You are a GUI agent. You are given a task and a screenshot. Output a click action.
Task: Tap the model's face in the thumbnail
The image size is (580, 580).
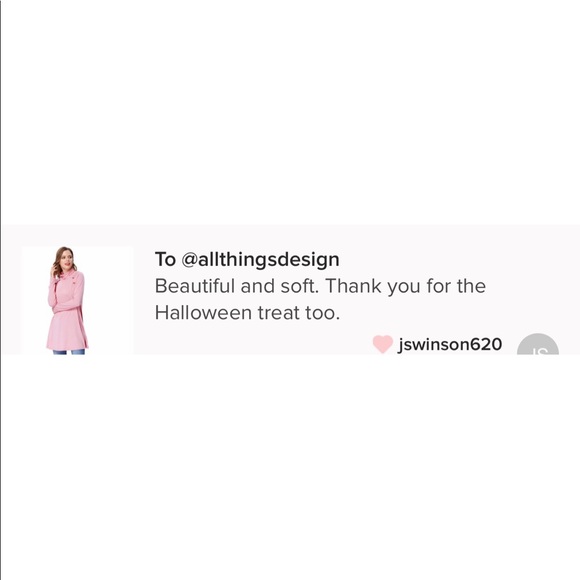65,258
